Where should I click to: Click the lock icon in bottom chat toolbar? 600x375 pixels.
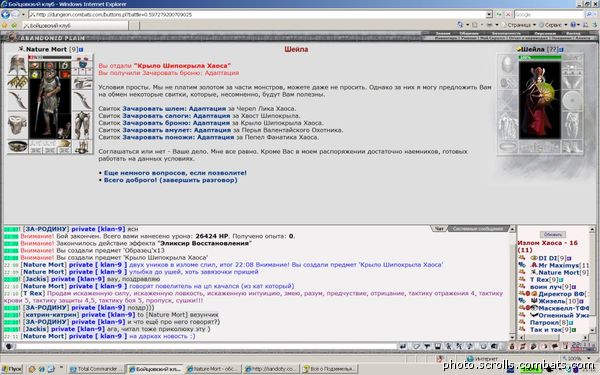[512, 347]
